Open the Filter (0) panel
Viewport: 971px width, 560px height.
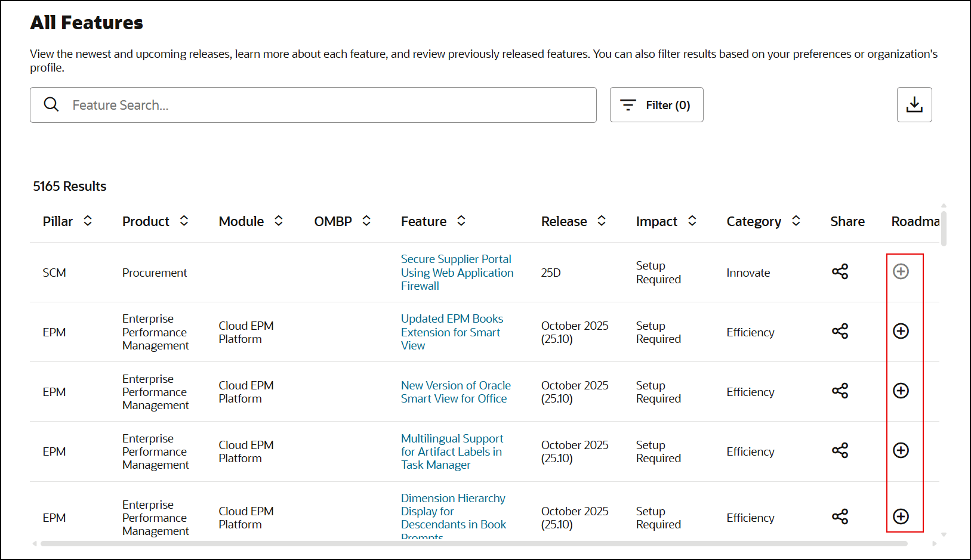pos(656,105)
